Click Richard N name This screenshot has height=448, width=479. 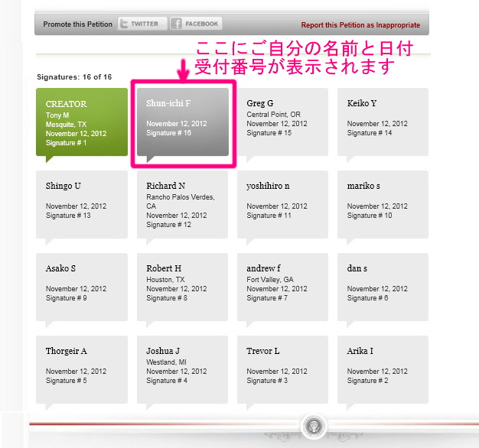click(x=165, y=186)
